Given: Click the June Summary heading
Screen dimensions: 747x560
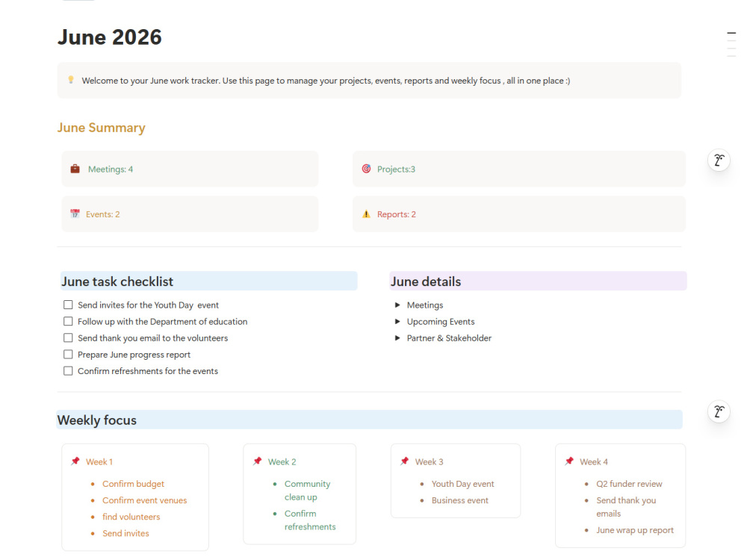Looking at the screenshot, I should coord(102,128).
